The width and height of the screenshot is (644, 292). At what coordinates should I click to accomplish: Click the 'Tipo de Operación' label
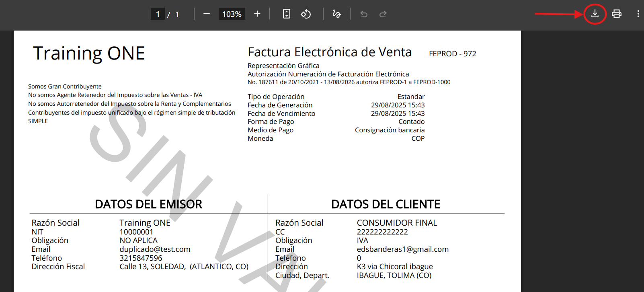[x=276, y=97]
